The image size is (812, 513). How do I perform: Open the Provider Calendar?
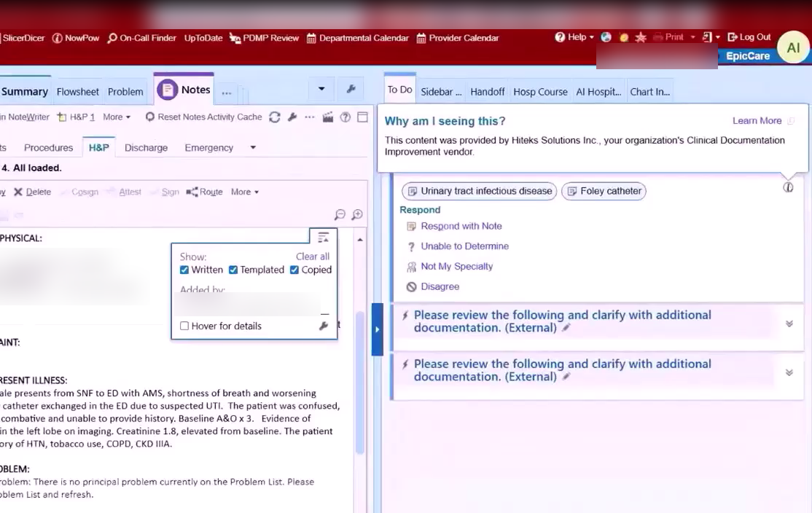pos(458,38)
